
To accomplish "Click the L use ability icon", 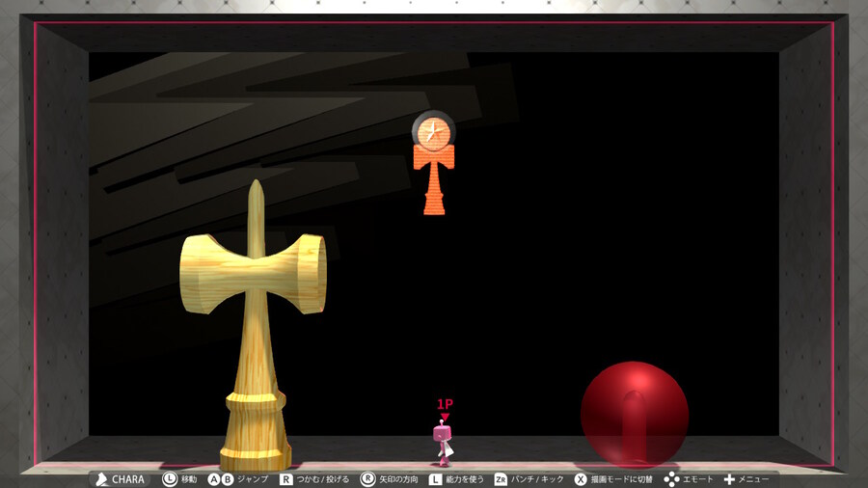I will (x=435, y=479).
